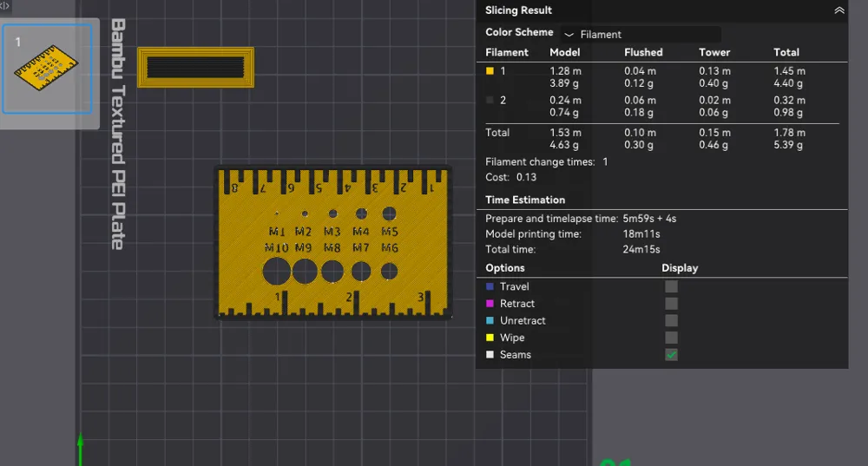
Task: Click the '0.24 m' model value for filament 2
Action: coord(565,100)
